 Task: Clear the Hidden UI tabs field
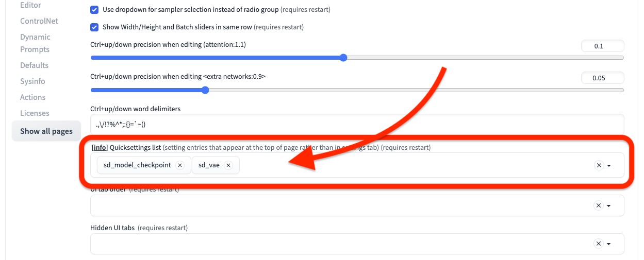tap(599, 244)
